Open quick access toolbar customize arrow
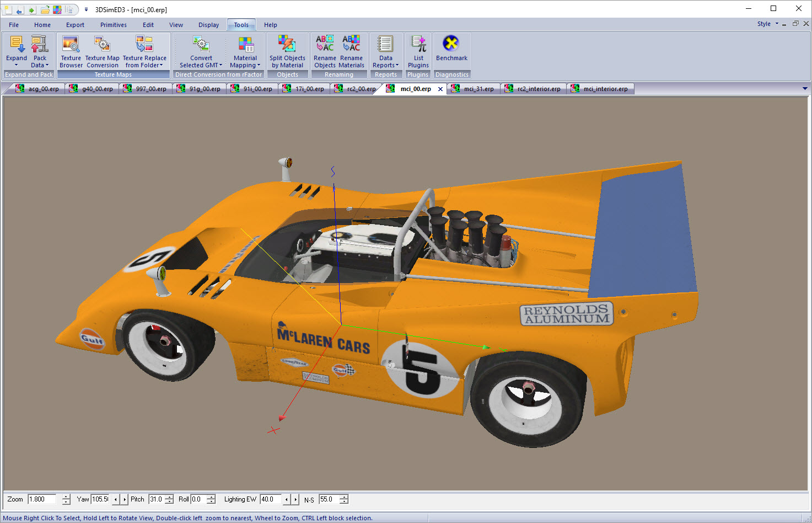This screenshot has width=812, height=523. pos(86,9)
